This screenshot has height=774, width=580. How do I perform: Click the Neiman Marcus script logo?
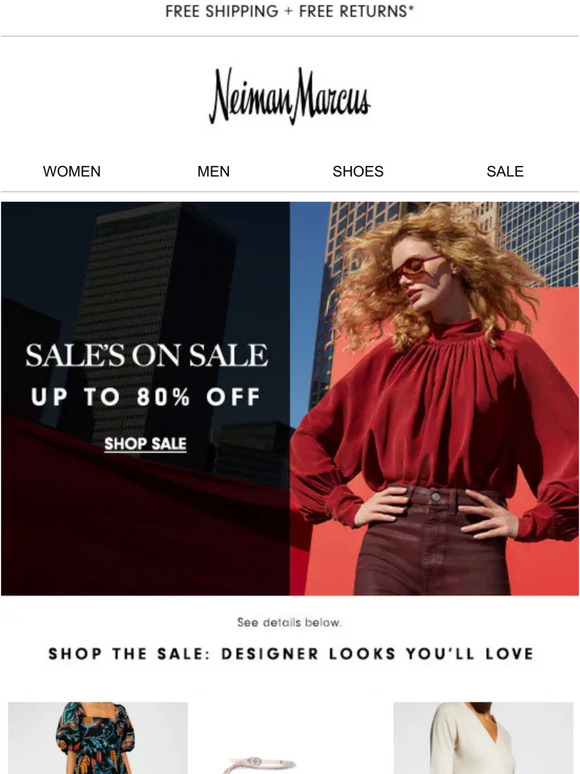click(289, 96)
